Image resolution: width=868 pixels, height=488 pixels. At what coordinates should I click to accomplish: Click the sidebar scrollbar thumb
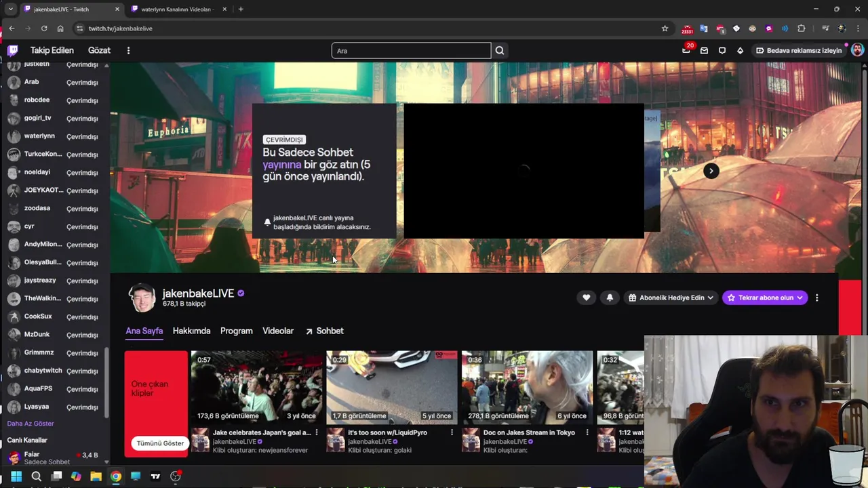click(106, 382)
